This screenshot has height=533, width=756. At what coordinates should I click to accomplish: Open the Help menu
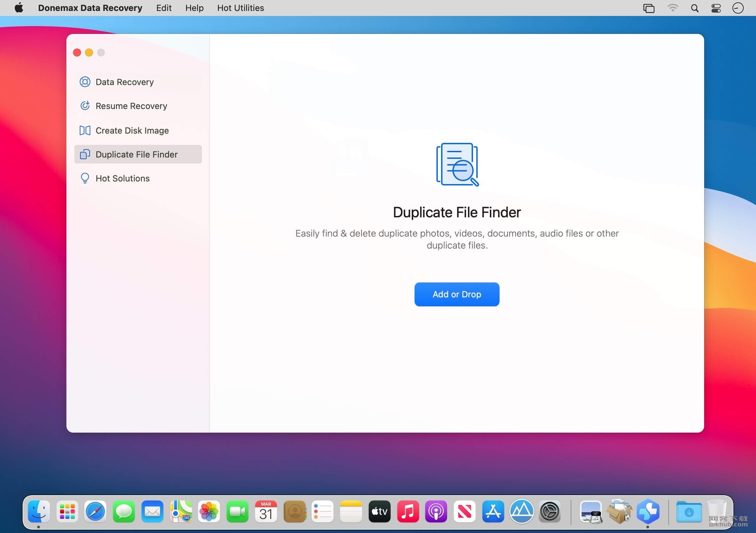pos(194,8)
